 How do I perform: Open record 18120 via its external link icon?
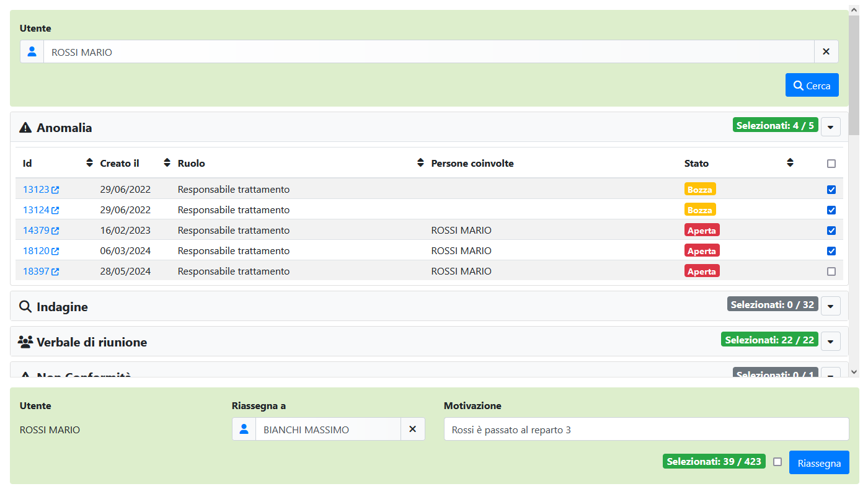tap(56, 250)
